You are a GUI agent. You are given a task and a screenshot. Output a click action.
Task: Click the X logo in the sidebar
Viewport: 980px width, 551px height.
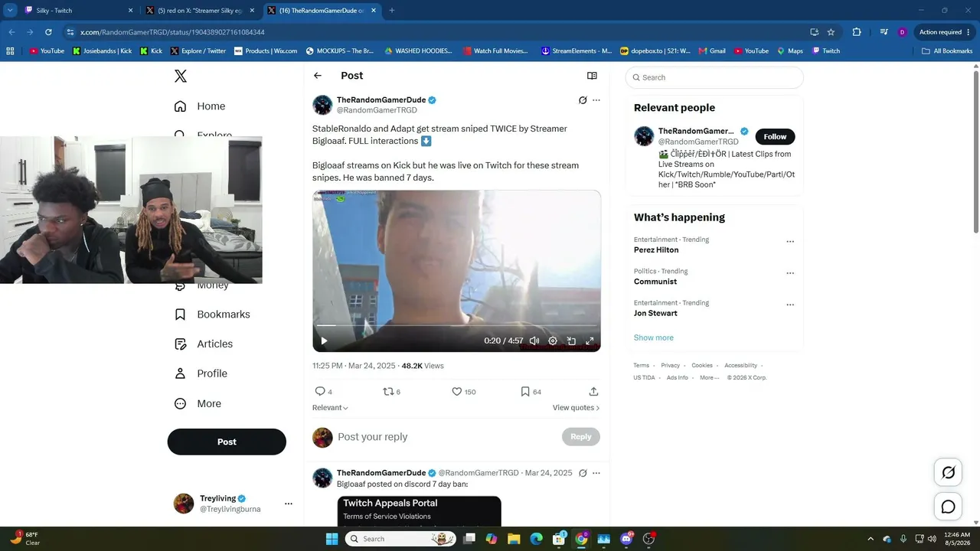(x=180, y=77)
